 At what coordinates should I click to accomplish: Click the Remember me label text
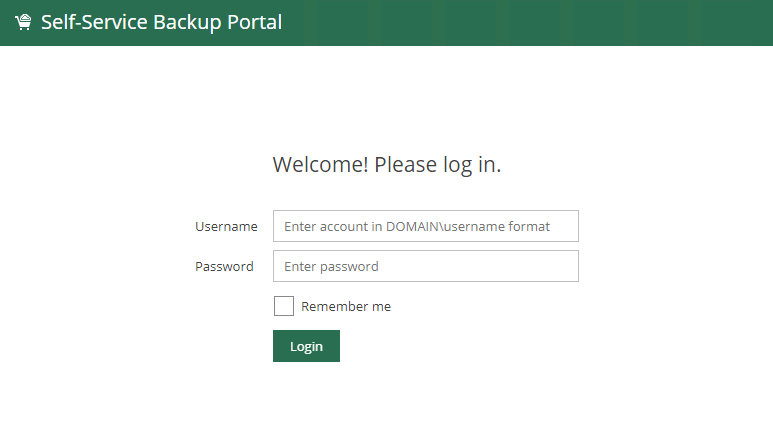pos(345,306)
